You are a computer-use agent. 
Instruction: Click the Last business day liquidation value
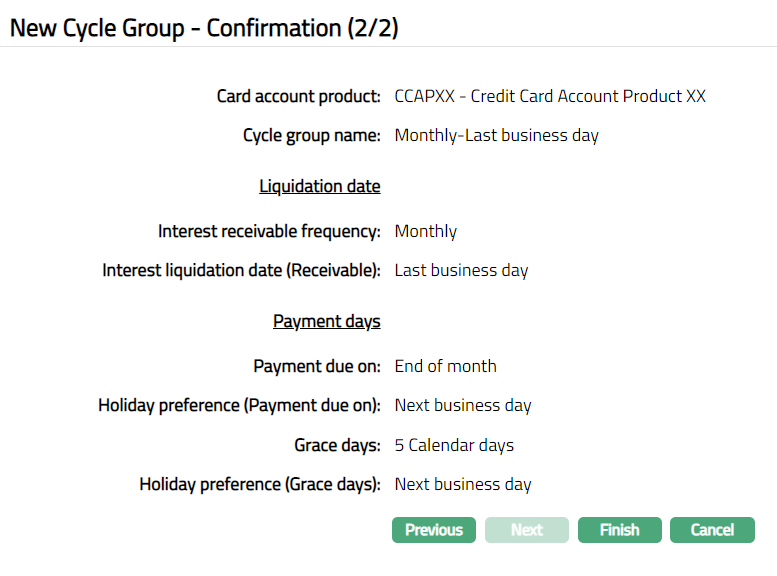461,270
